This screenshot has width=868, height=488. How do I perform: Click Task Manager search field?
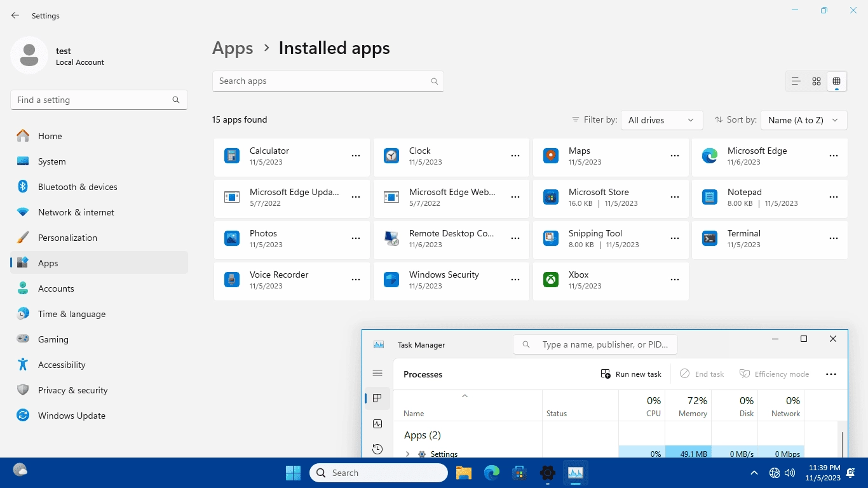[595, 344]
